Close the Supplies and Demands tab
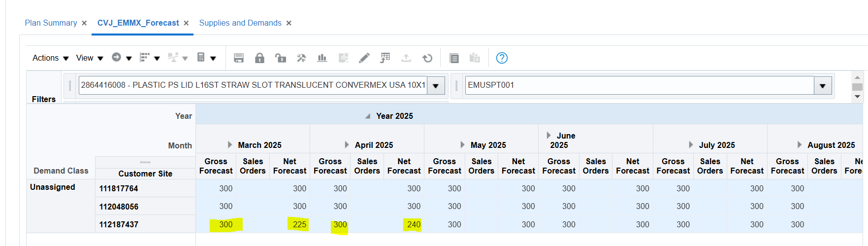This screenshot has width=868, height=246. click(x=289, y=23)
